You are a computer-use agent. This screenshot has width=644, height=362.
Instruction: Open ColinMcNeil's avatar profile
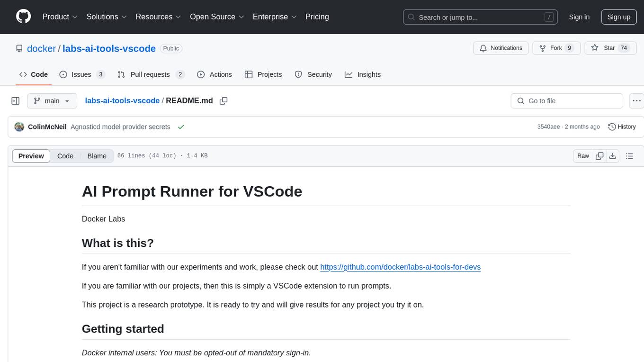click(19, 127)
